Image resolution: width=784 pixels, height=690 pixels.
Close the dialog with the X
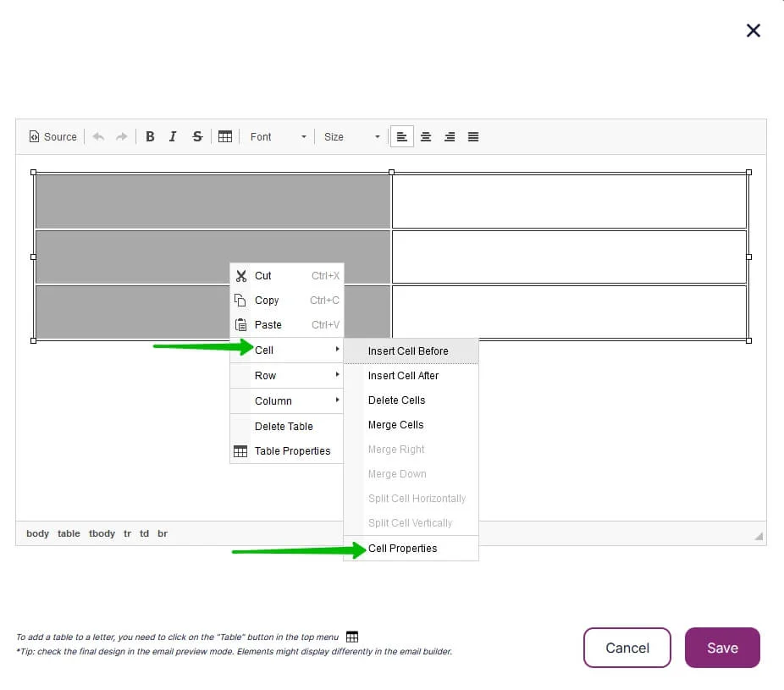point(753,30)
